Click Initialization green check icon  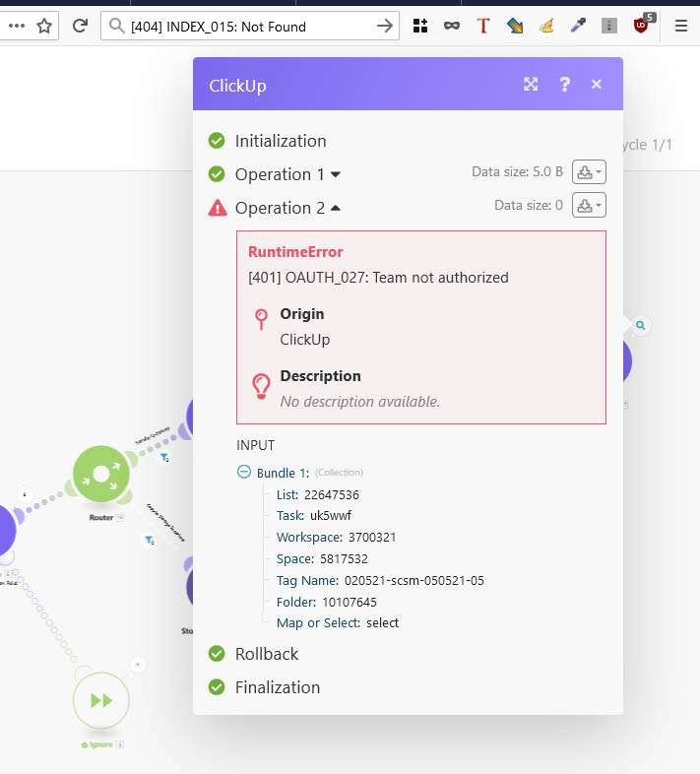coord(217,141)
